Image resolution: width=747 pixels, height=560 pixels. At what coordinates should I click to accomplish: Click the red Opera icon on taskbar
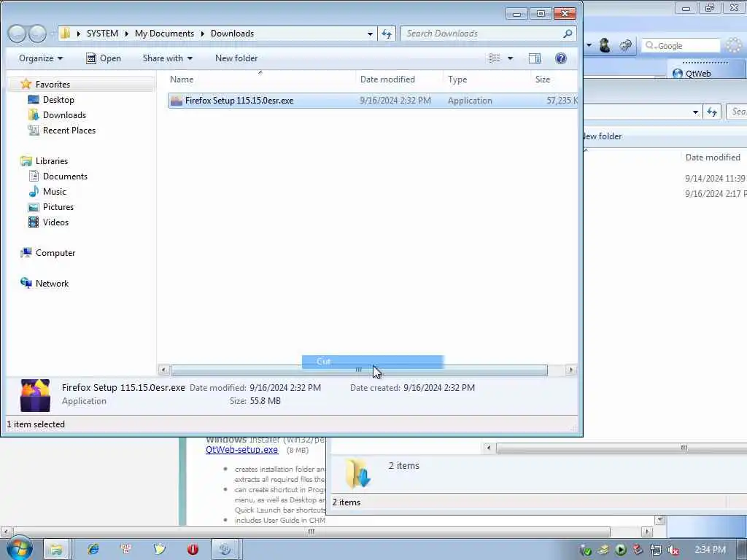pyautogui.click(x=193, y=549)
